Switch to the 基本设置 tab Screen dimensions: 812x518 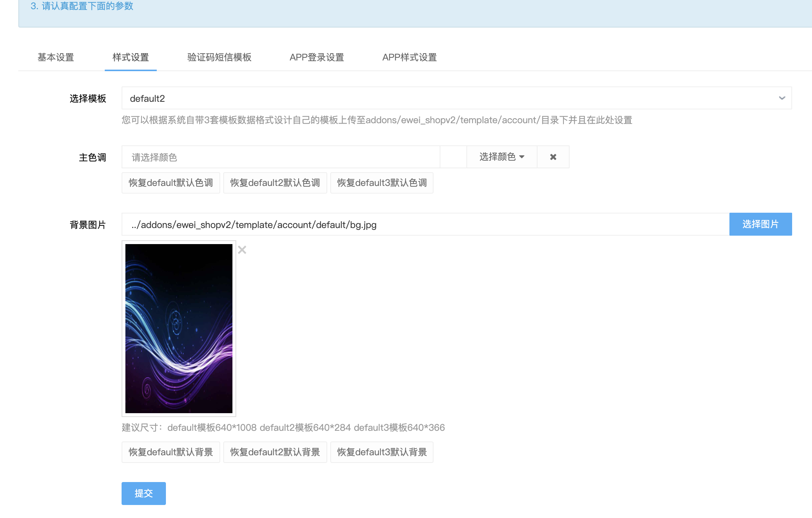click(56, 57)
